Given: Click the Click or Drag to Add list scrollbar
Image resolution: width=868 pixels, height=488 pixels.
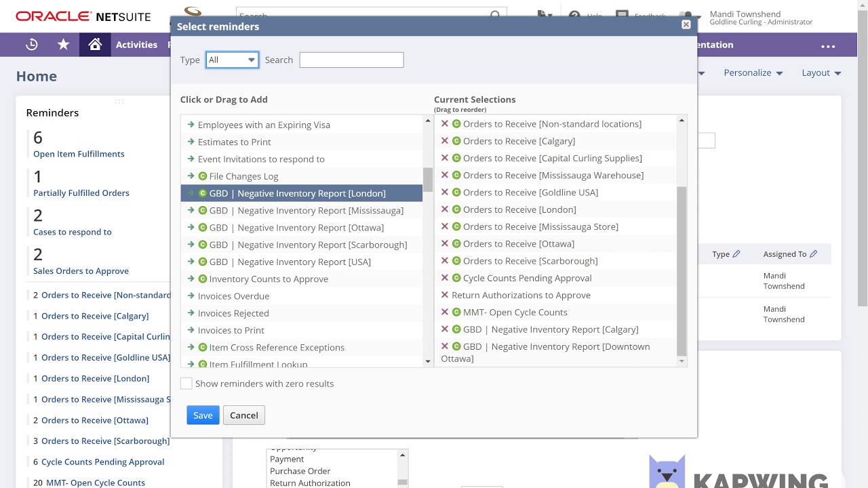Looking at the screenshot, I should click(428, 180).
